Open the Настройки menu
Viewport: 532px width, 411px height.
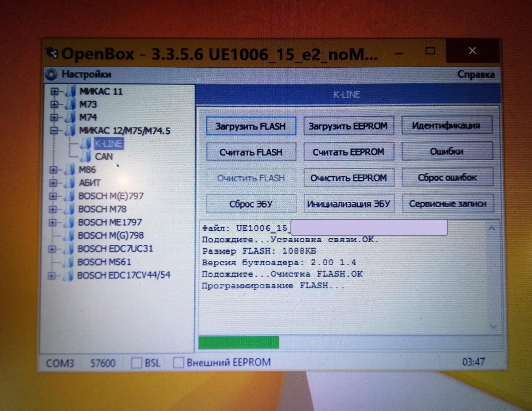click(x=86, y=74)
